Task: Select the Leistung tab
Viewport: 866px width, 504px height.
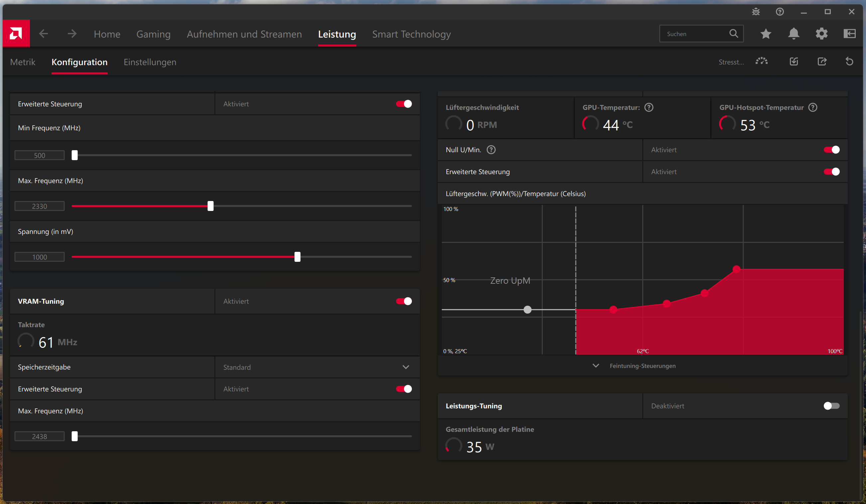Action: [337, 34]
